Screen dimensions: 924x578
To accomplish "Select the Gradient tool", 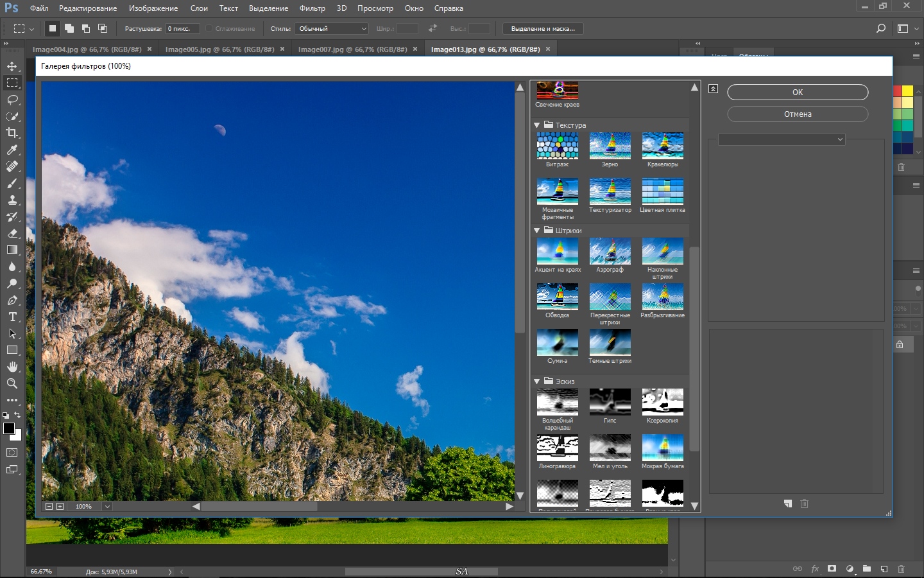I will tap(12, 250).
